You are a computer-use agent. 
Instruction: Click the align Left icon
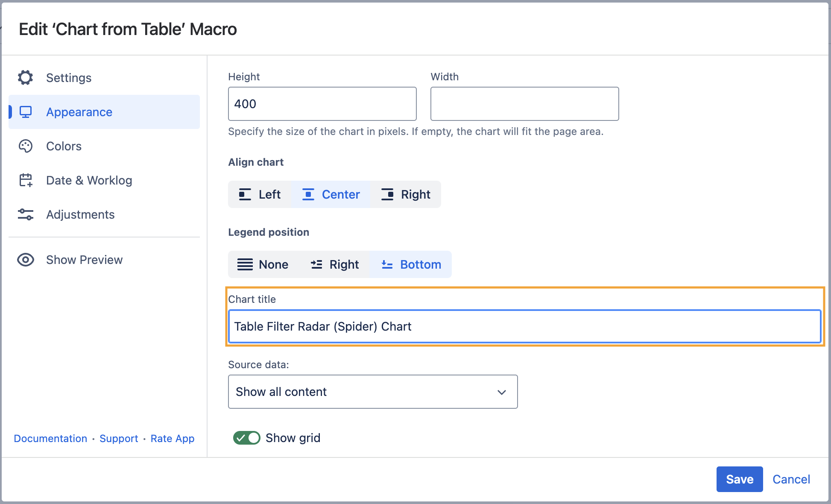[245, 194]
